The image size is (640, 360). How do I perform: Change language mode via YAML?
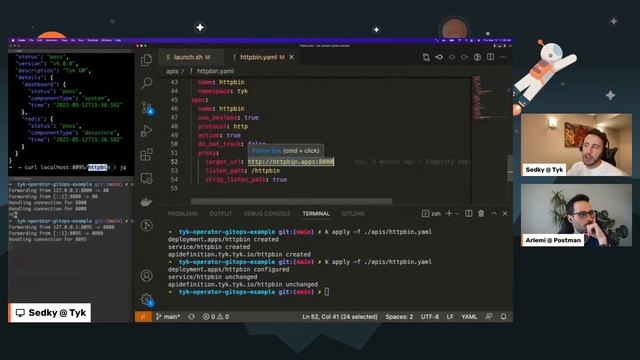(x=469, y=317)
